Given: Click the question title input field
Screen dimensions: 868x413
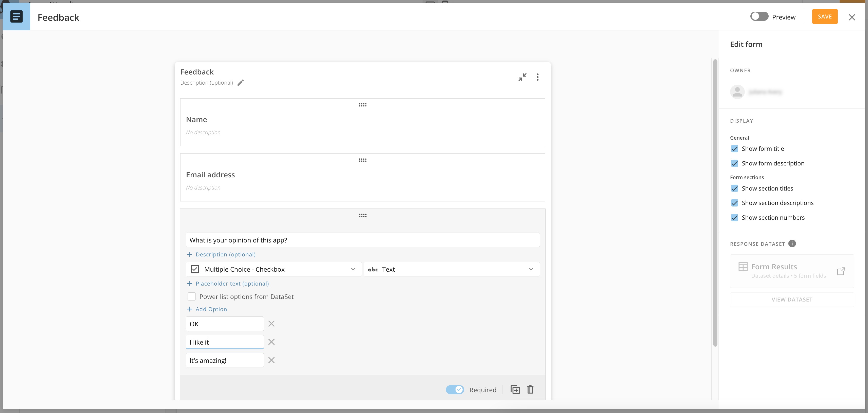Looking at the screenshot, I should coord(362,240).
